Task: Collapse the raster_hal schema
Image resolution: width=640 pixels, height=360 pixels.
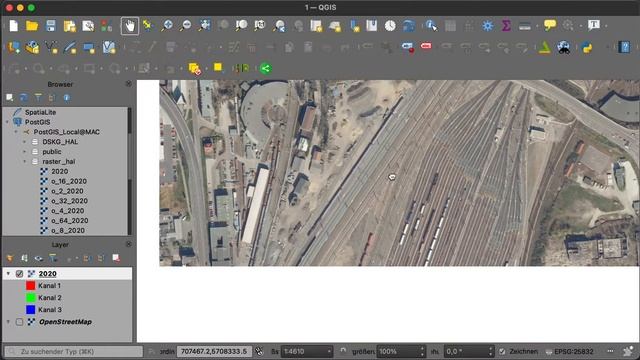Action: coord(24,161)
